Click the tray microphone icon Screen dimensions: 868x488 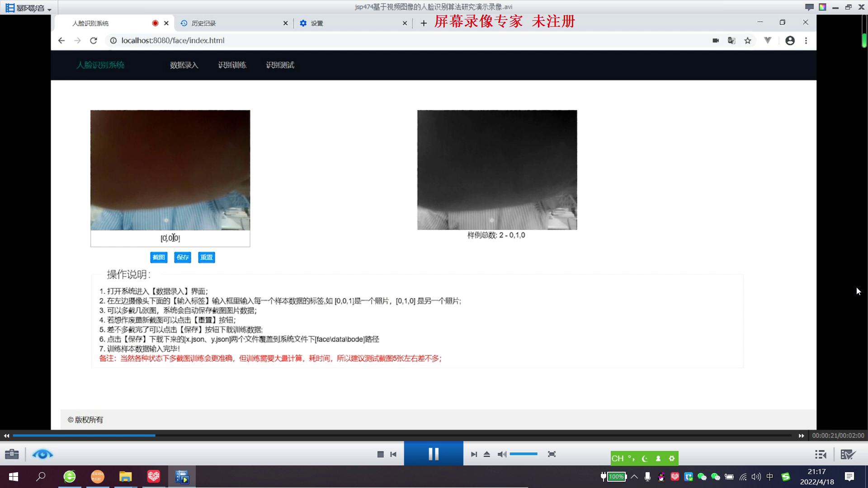[647, 477]
